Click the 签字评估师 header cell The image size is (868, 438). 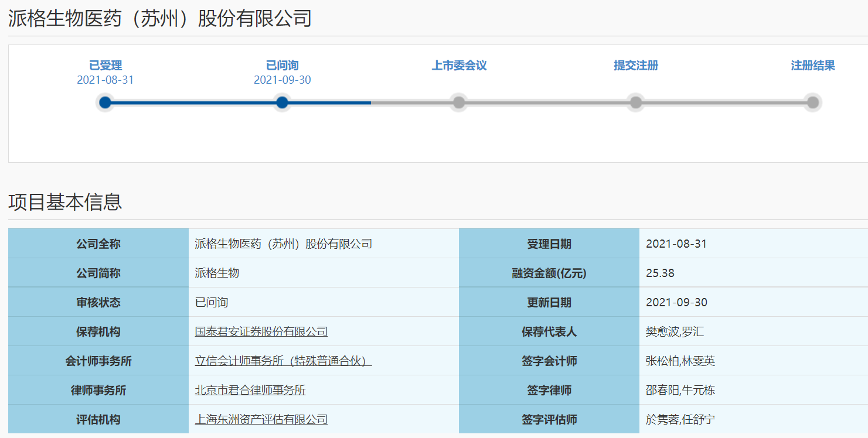click(x=549, y=419)
